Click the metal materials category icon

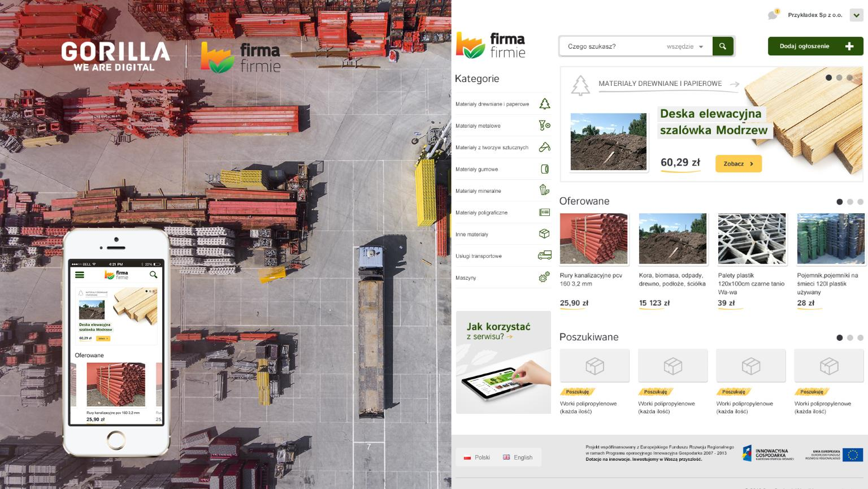pyautogui.click(x=544, y=126)
